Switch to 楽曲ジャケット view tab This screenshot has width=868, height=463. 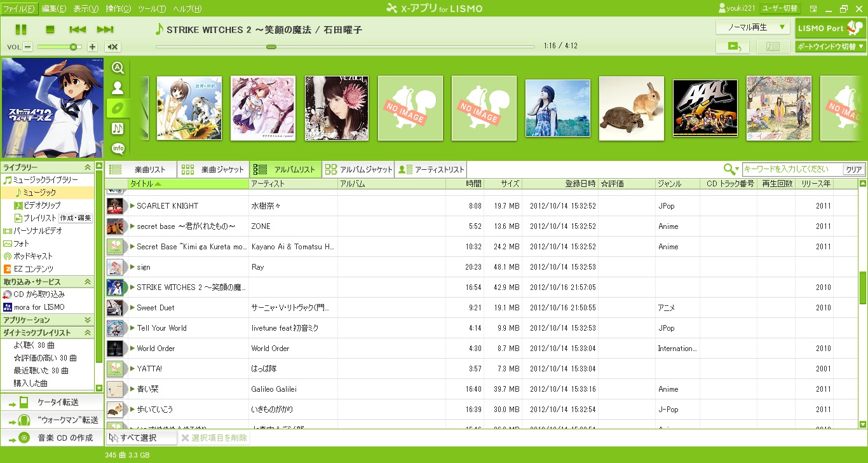click(x=214, y=170)
